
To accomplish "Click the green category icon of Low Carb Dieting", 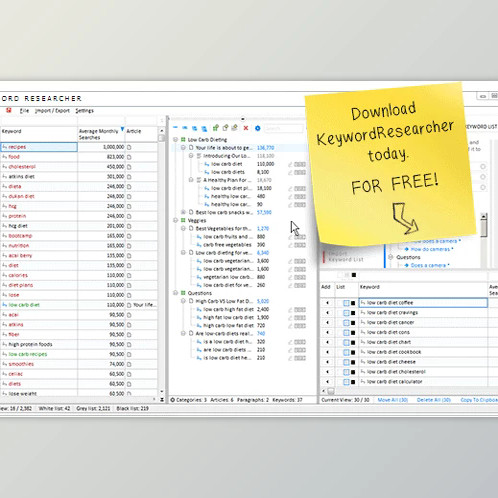I will 183,139.
